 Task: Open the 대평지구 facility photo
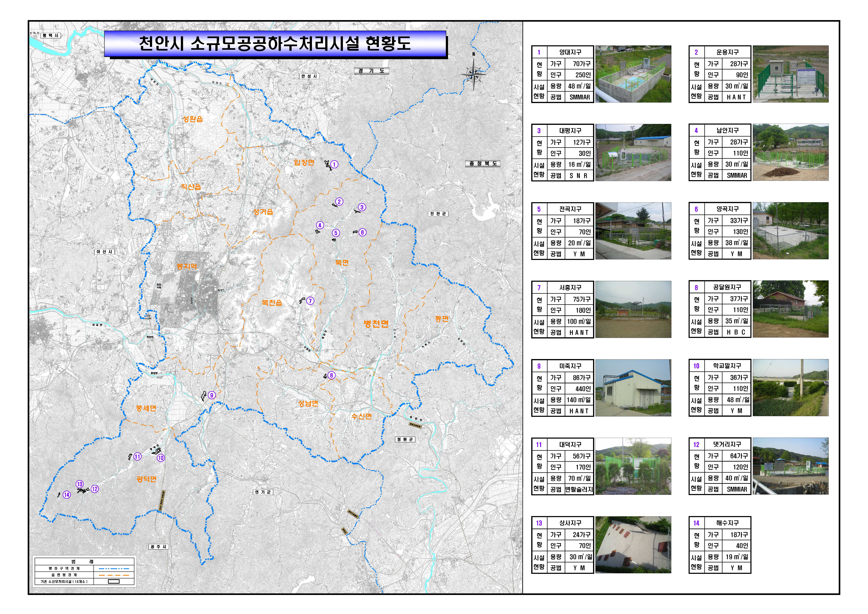click(x=633, y=152)
